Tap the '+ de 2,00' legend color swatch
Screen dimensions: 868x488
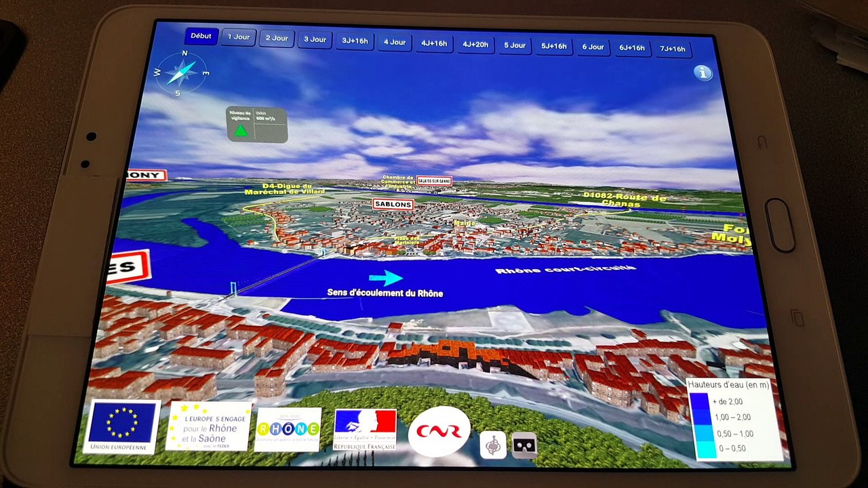tap(698, 403)
